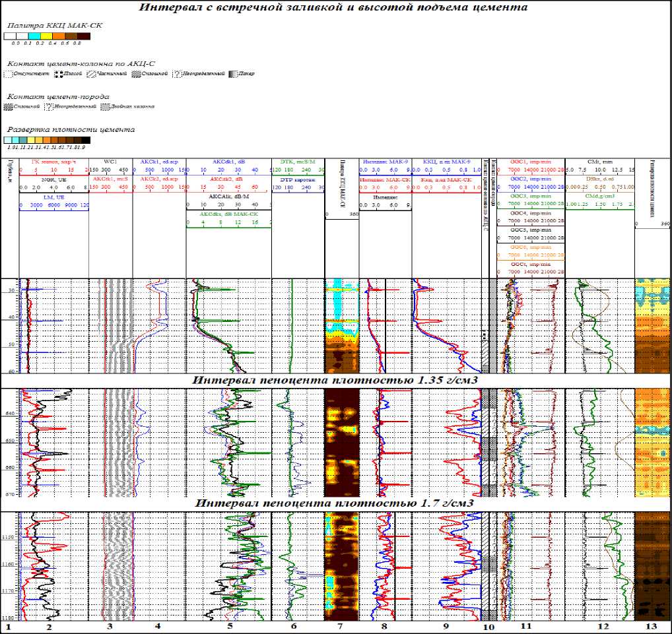
Task: Click section title 'Интервал пеноцемента плотностью 1.35 г/см3'
Action: [x=335, y=380]
